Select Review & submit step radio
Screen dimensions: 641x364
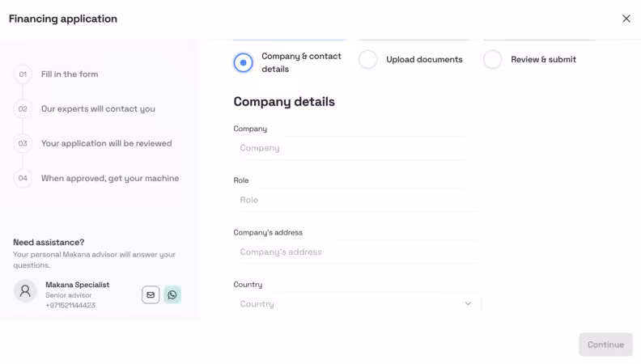(x=493, y=60)
